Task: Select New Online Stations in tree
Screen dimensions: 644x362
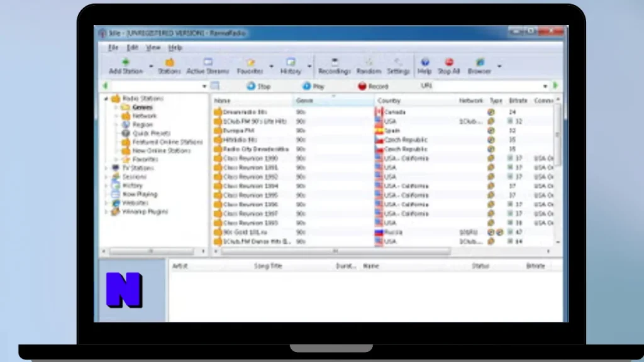Action: (162, 151)
